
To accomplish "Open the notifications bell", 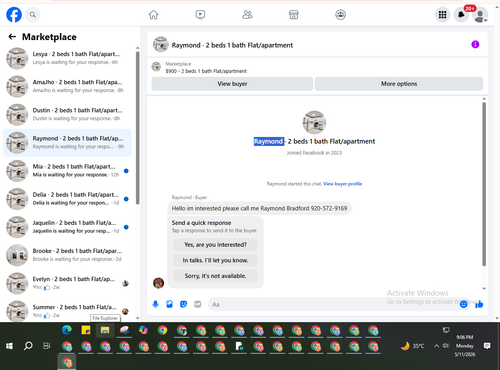I will 461,15.
